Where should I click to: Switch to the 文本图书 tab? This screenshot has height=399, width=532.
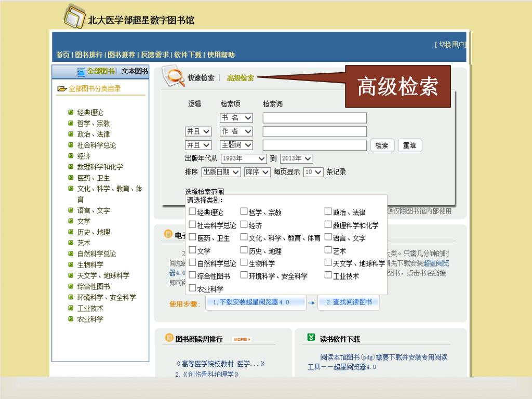(135, 71)
